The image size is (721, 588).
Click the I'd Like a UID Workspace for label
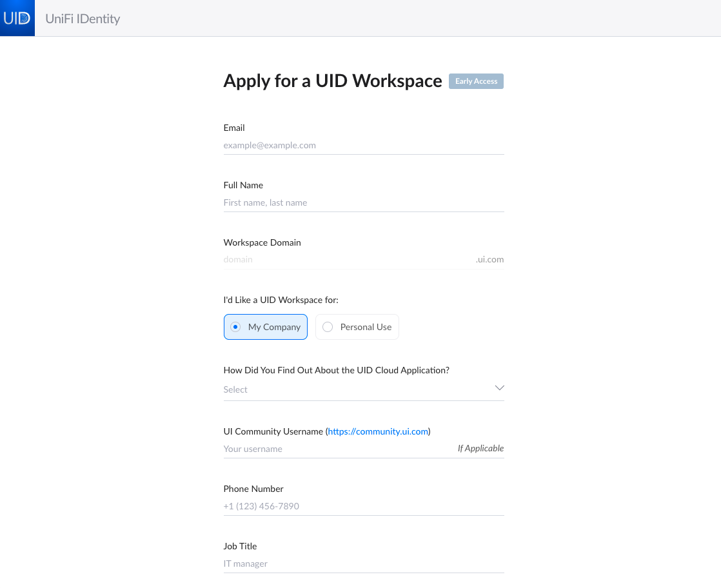coord(281,300)
